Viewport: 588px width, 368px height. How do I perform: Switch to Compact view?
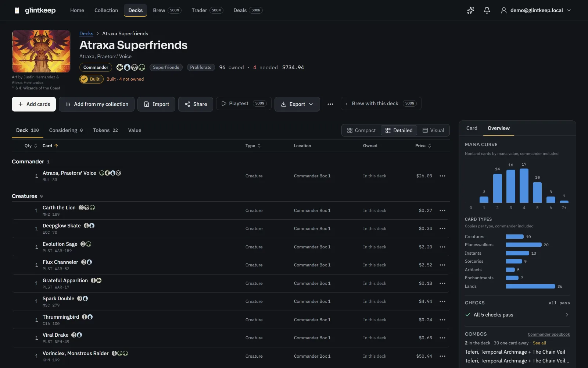point(361,130)
